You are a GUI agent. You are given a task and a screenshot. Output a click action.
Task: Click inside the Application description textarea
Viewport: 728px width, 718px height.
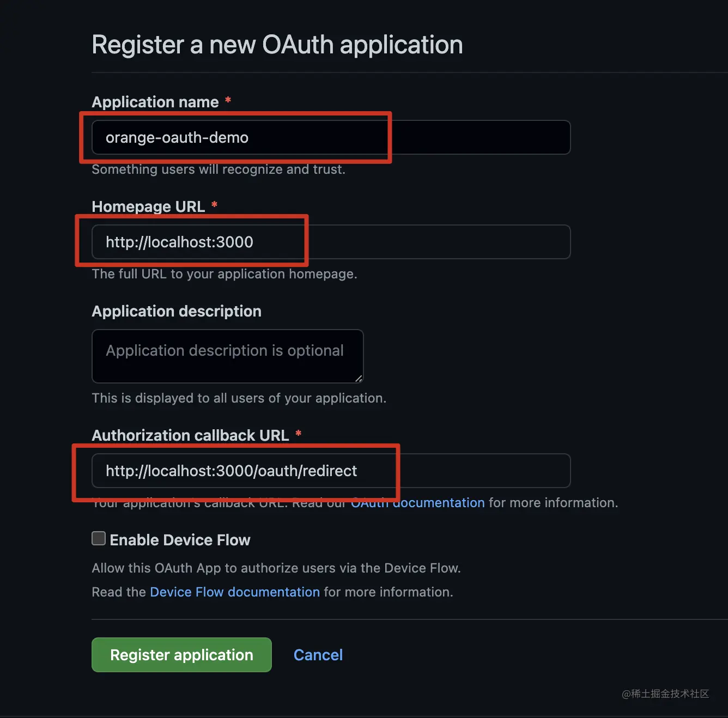coord(227,356)
